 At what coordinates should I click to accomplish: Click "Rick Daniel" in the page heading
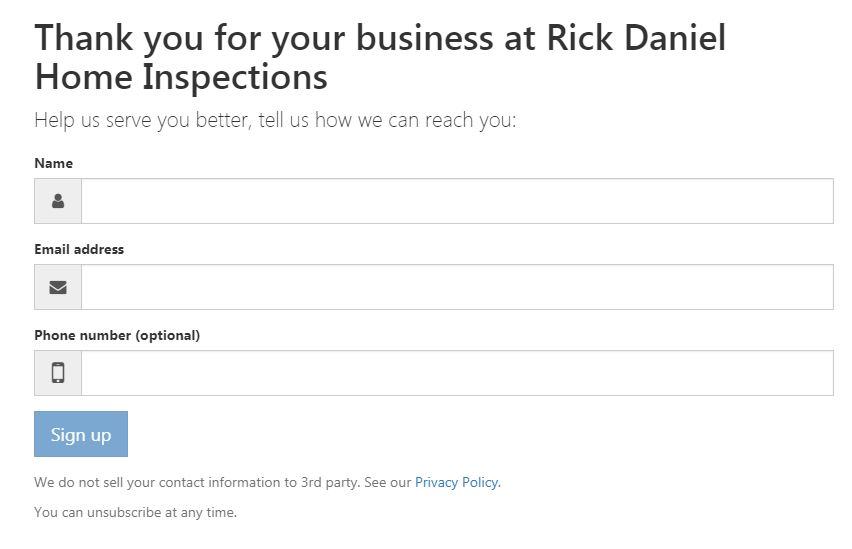click(636, 38)
